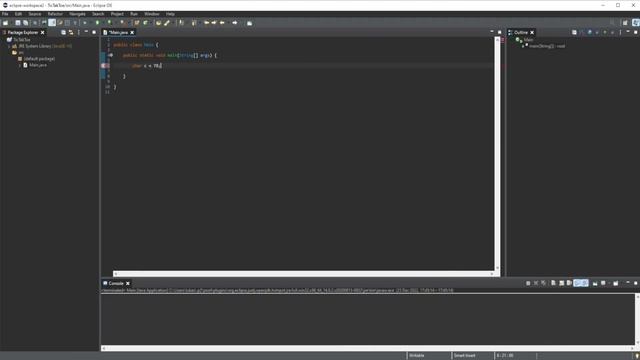Collapse the main method fold marker
Screen dimensions: 640x360
click(111, 55)
